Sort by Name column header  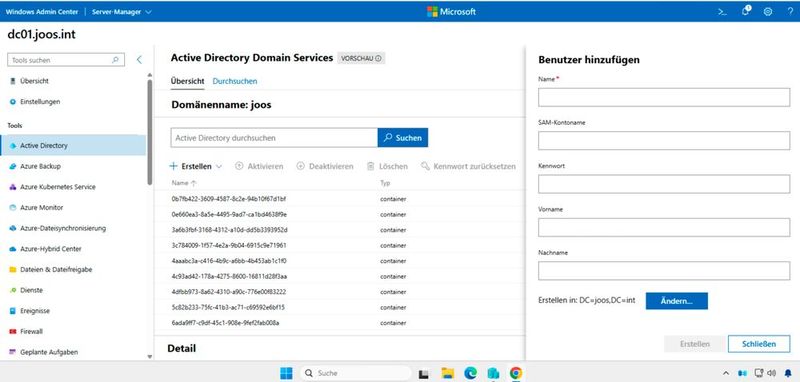[x=184, y=183]
